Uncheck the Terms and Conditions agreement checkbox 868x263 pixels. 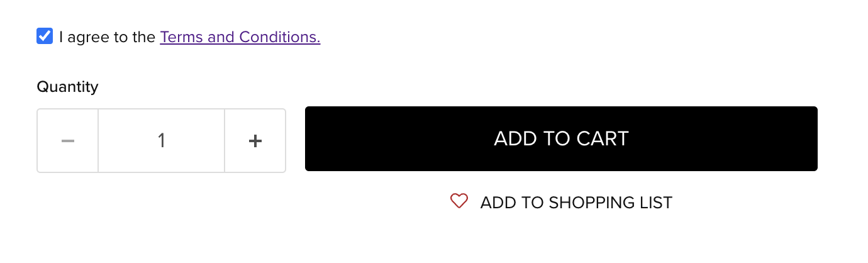point(45,36)
